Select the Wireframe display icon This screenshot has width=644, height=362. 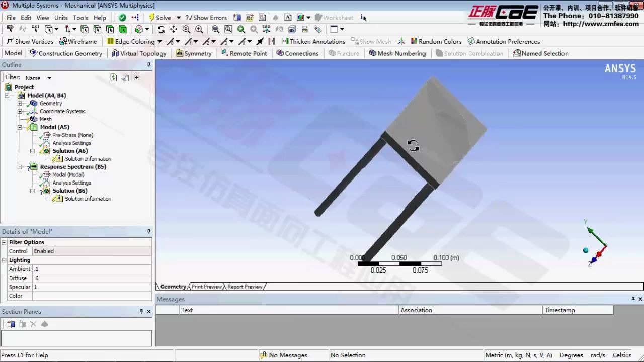79,41
